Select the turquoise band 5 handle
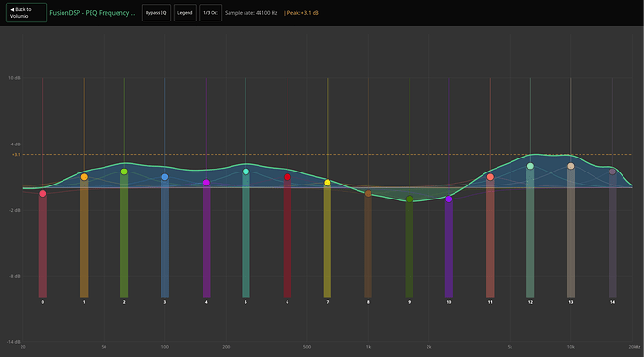644x357 pixels. tap(246, 172)
